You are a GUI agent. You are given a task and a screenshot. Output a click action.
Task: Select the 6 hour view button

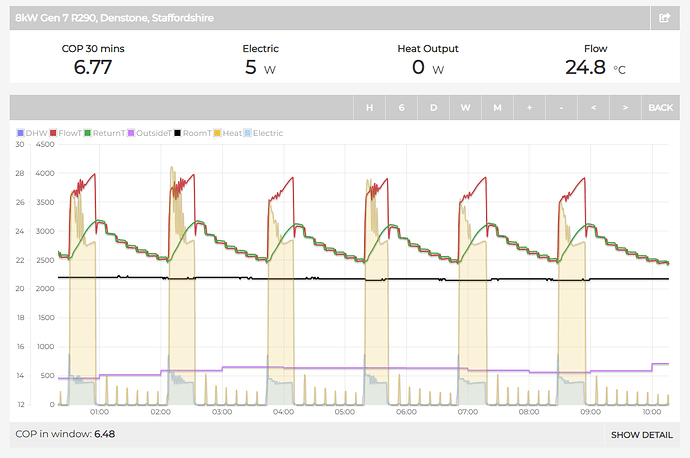point(401,107)
